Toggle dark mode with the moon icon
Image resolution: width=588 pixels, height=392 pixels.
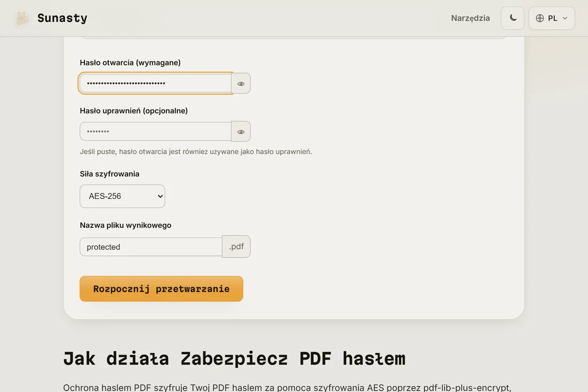(513, 18)
